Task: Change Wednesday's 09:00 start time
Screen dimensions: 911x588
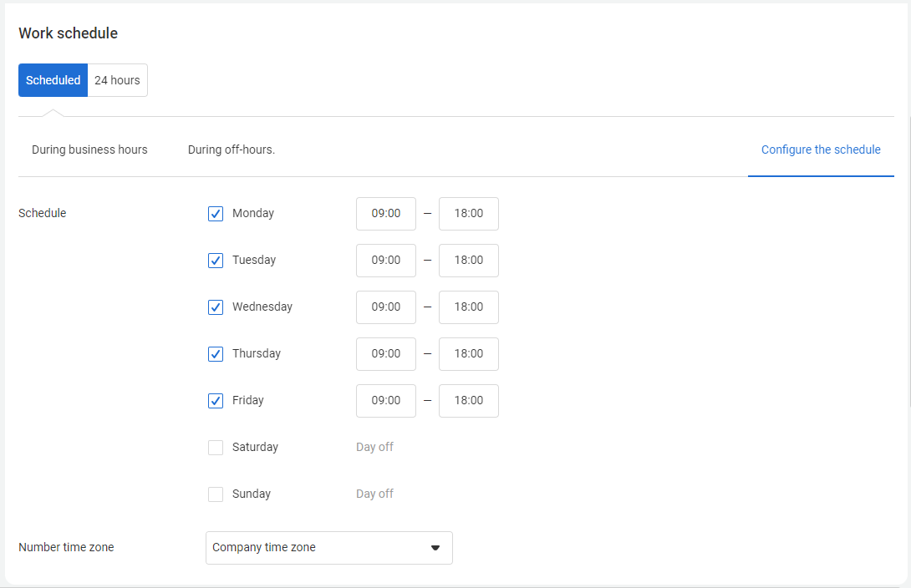Action: point(386,307)
